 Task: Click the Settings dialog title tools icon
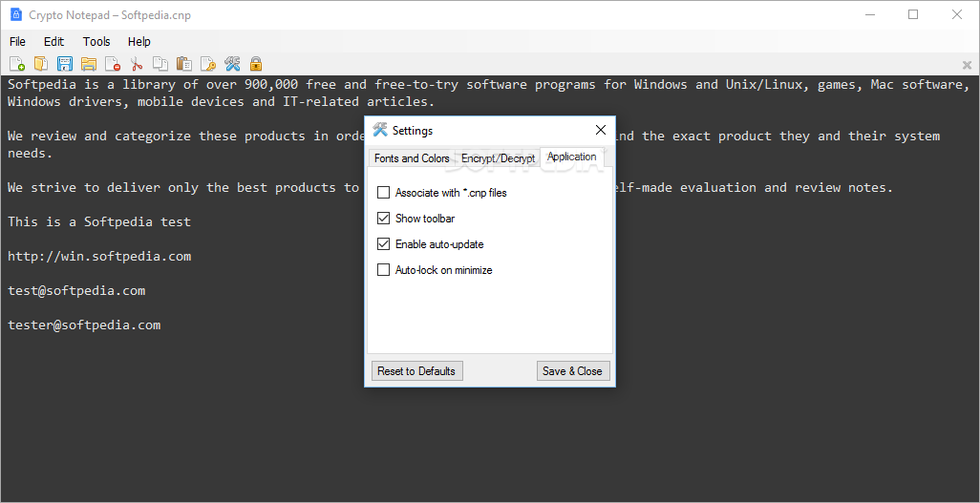click(x=380, y=130)
